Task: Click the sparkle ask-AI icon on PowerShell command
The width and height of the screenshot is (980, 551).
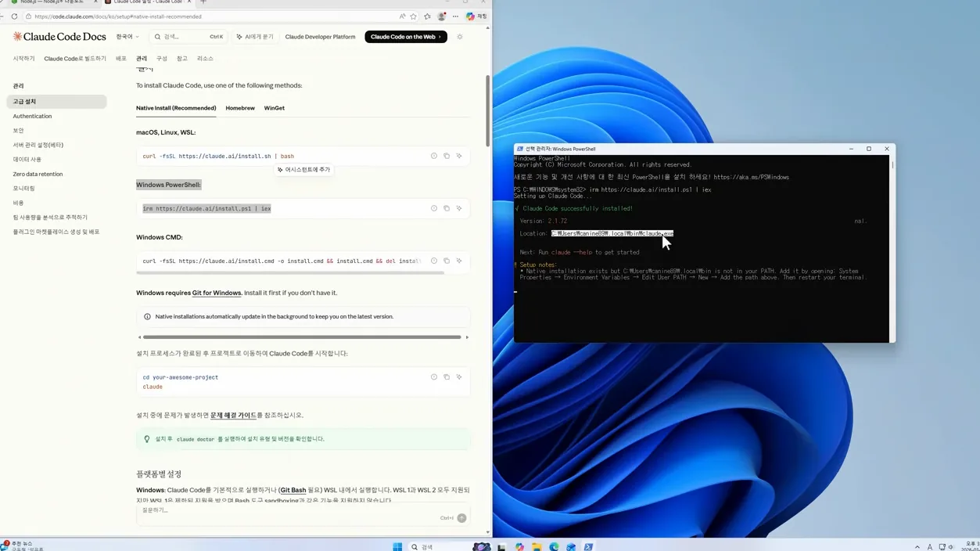Action: 459,208
